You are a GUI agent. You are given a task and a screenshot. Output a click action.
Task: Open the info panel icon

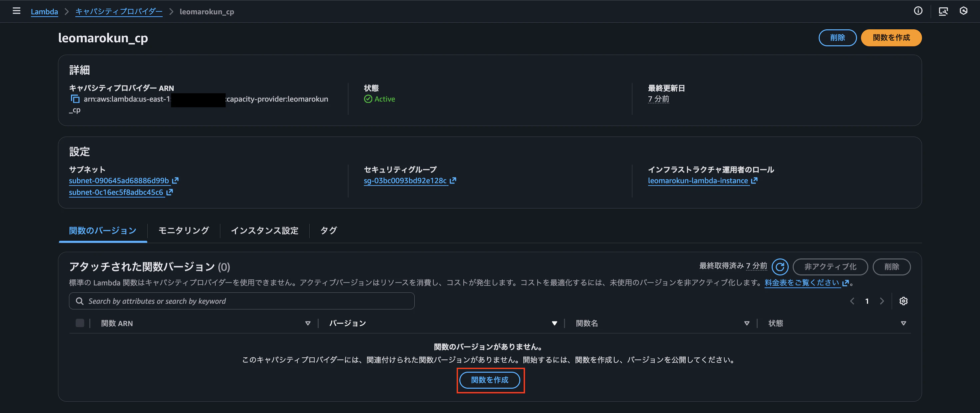point(918,11)
